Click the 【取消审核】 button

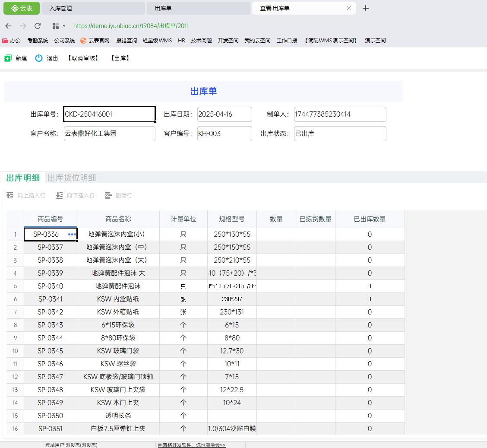pyautogui.click(x=83, y=58)
